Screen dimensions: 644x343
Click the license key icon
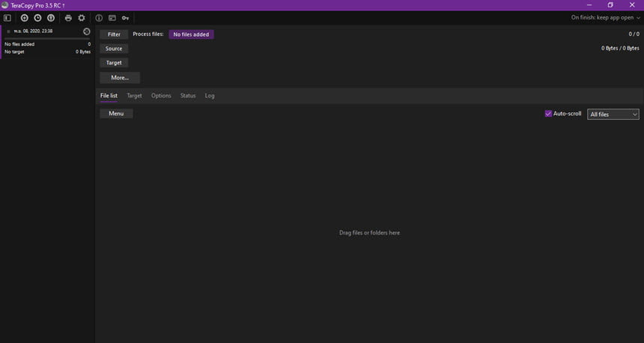[125, 18]
